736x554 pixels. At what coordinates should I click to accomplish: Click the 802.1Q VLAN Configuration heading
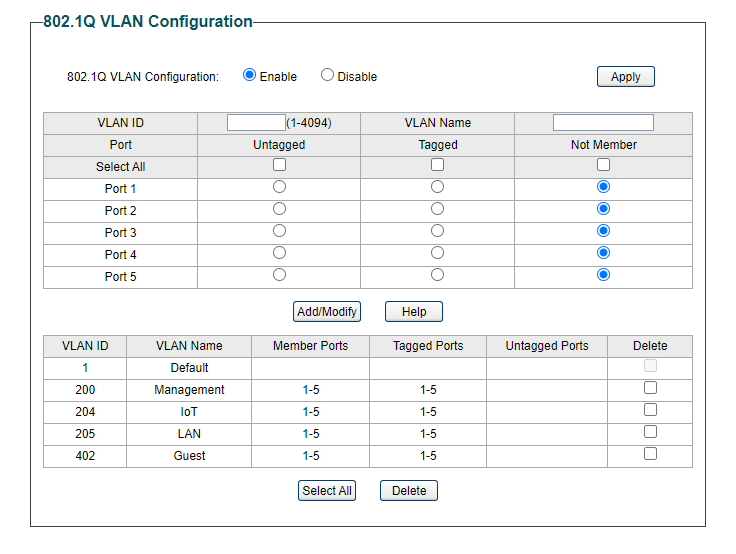[148, 22]
